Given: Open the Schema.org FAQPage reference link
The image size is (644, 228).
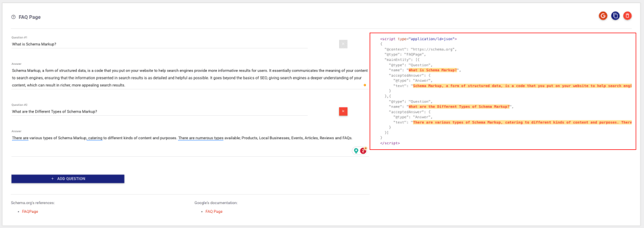Looking at the screenshot, I should [x=30, y=212].
